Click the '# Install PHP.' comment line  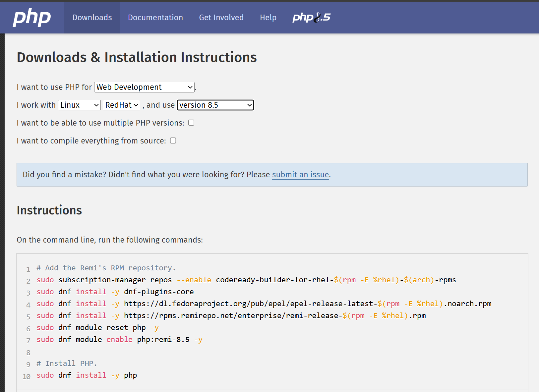tap(67, 363)
